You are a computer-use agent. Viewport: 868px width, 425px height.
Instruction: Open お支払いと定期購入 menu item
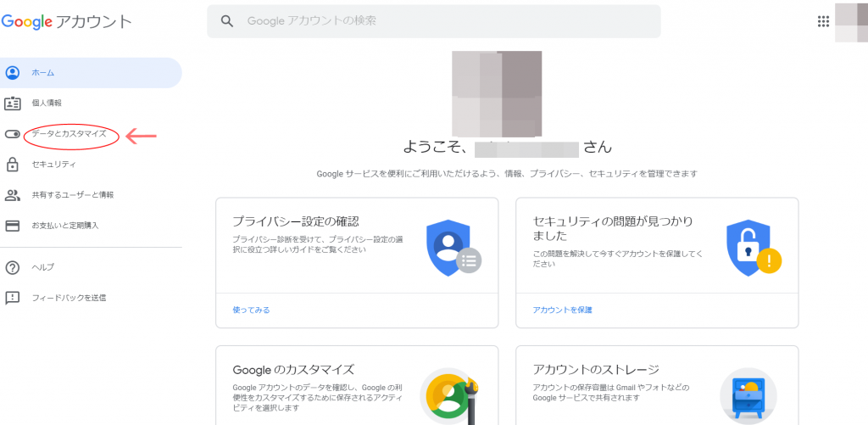tap(64, 226)
